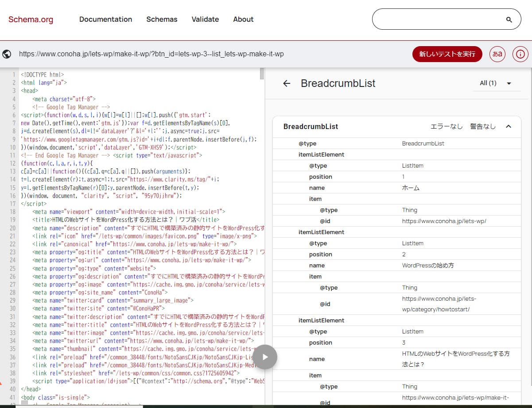Open the Validate menu

tap(206, 20)
